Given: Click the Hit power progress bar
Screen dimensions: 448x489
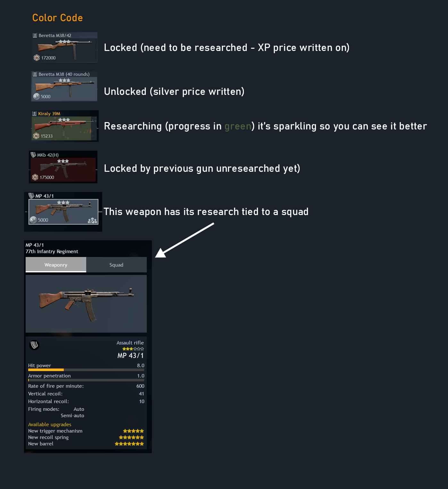Looking at the screenshot, I should (86, 370).
